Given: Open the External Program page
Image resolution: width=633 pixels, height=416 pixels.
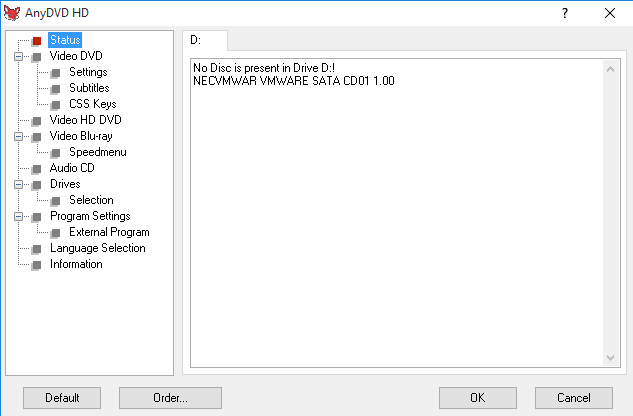Looking at the screenshot, I should click(x=109, y=232).
